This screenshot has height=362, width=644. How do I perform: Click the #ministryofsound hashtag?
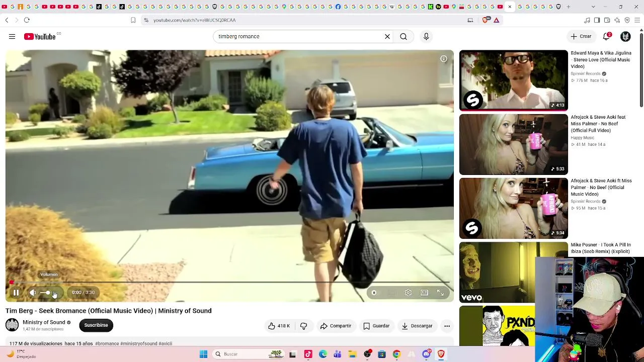click(139, 344)
